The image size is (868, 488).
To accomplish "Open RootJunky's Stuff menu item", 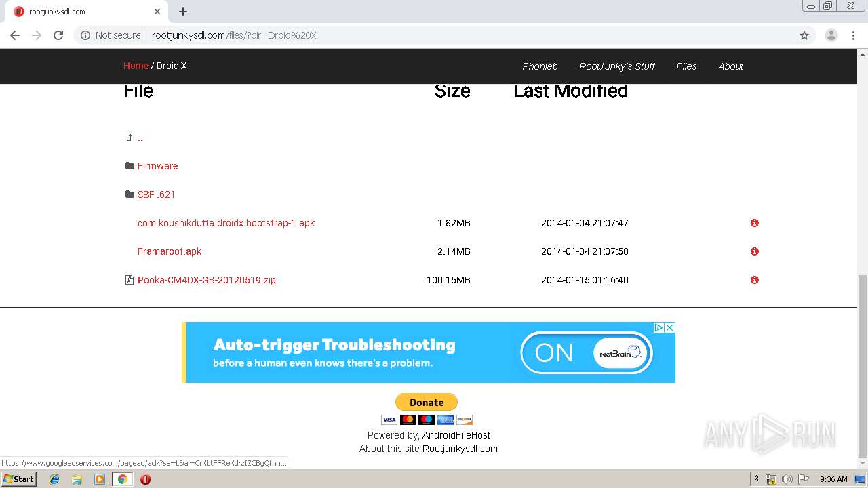I will point(617,66).
